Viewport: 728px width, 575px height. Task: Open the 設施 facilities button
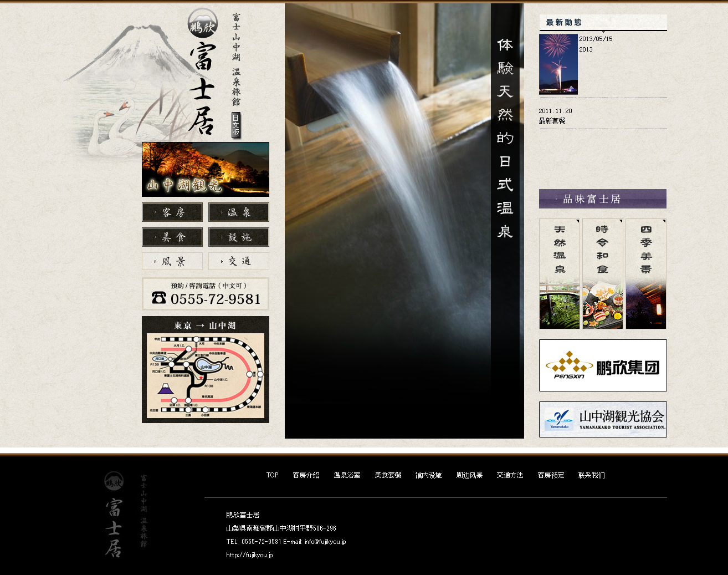pos(239,237)
